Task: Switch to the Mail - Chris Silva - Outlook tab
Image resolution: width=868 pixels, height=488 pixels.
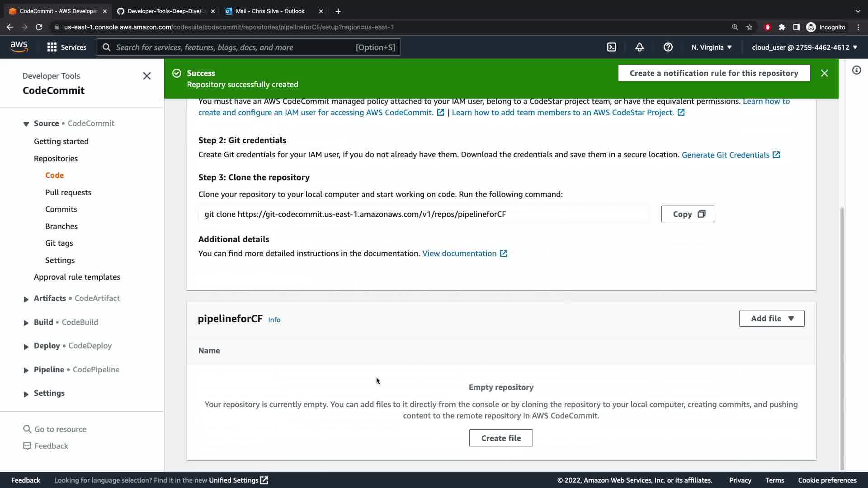Action: [270, 11]
